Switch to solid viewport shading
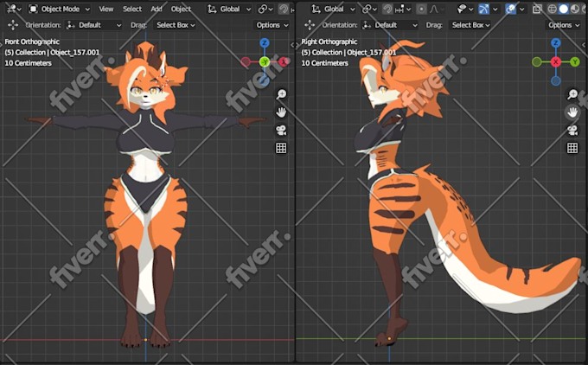Viewport: 588px width, 365px height. [563, 9]
